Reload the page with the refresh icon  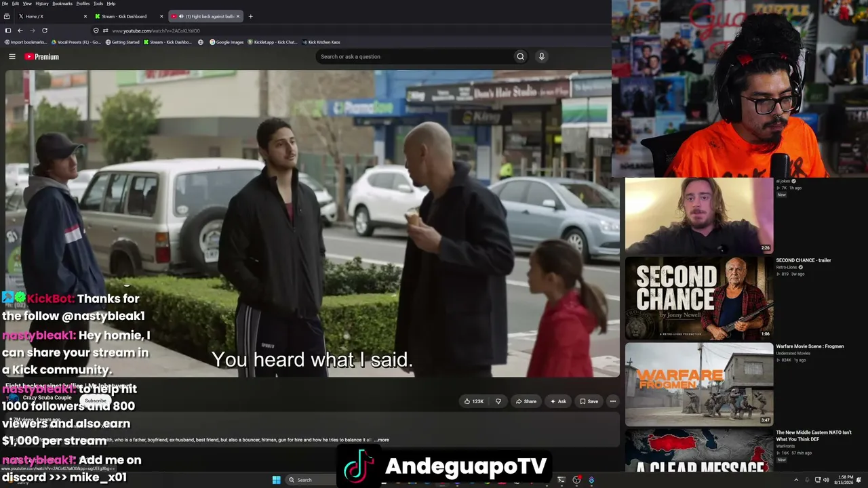coord(45,30)
